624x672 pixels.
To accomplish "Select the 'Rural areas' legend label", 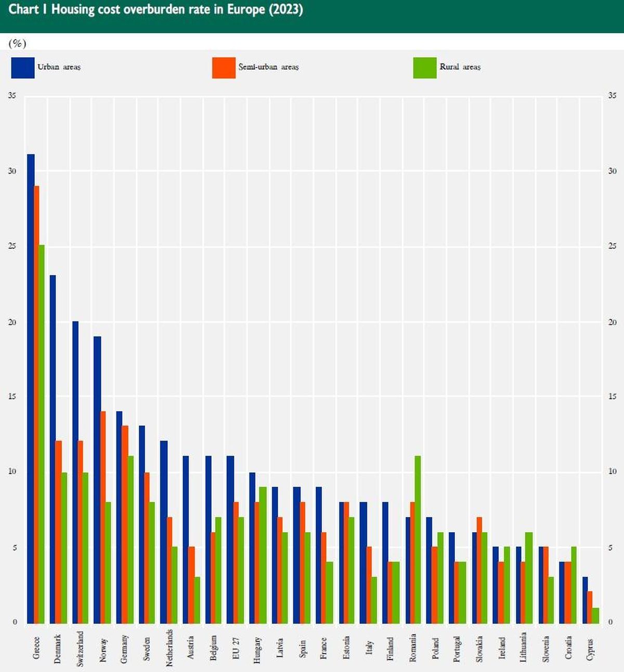I will 460,67.
